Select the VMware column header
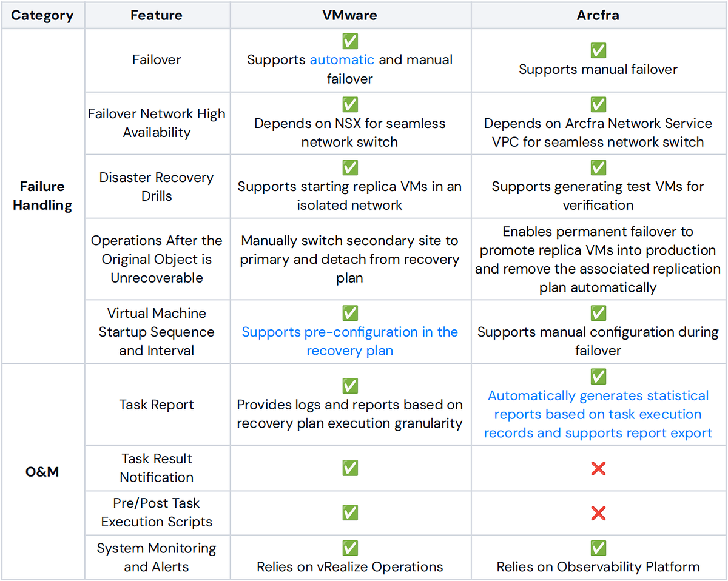728x581 pixels. [350, 15]
